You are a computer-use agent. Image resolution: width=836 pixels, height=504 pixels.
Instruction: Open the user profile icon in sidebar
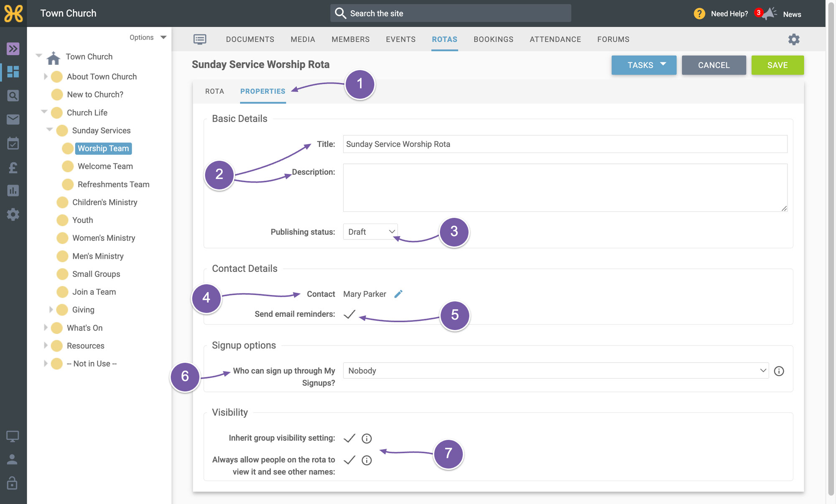[13, 460]
